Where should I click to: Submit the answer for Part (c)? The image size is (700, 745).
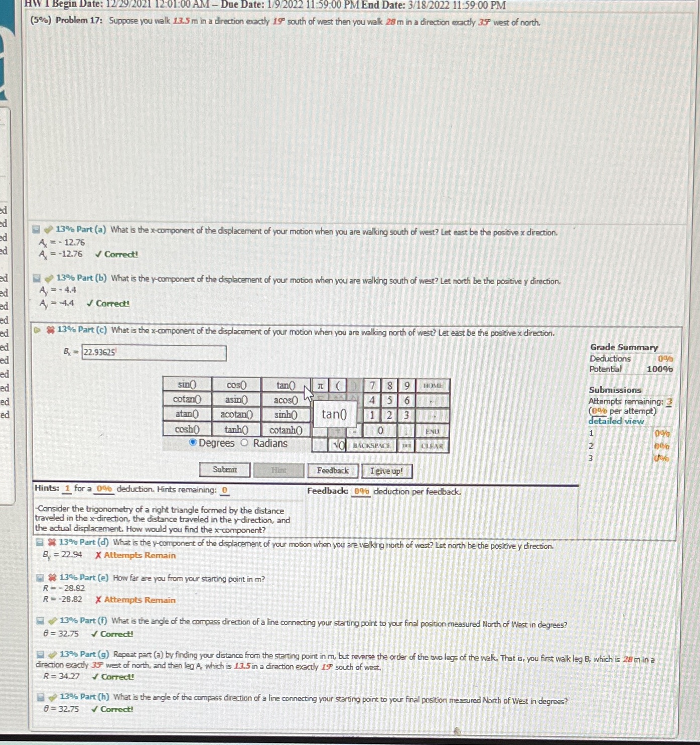[225, 470]
